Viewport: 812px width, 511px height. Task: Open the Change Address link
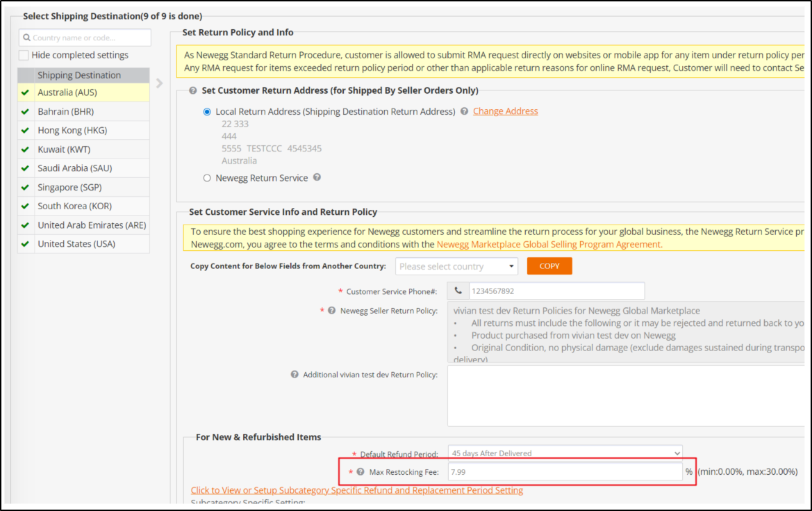pos(505,111)
